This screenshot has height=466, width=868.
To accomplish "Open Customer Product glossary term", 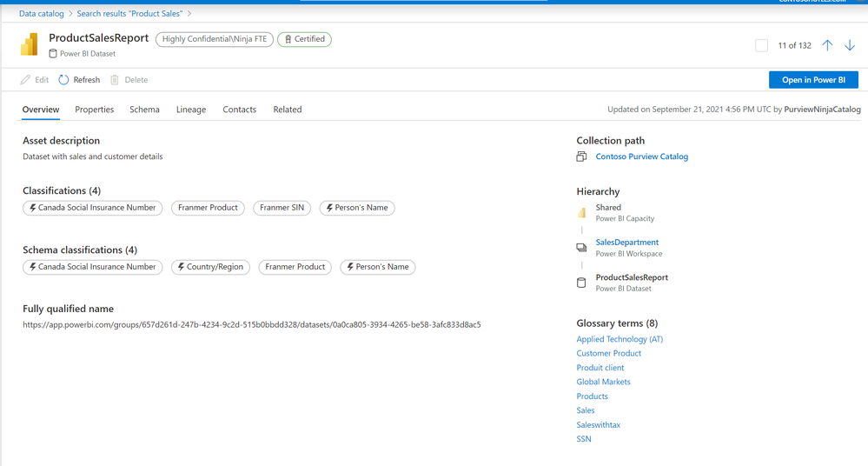I will pos(609,354).
